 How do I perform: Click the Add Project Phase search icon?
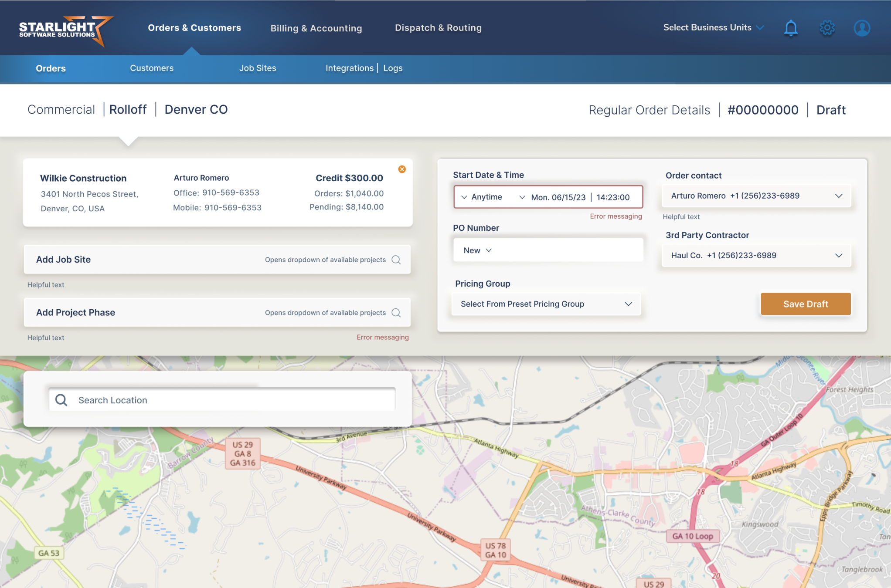coord(396,313)
